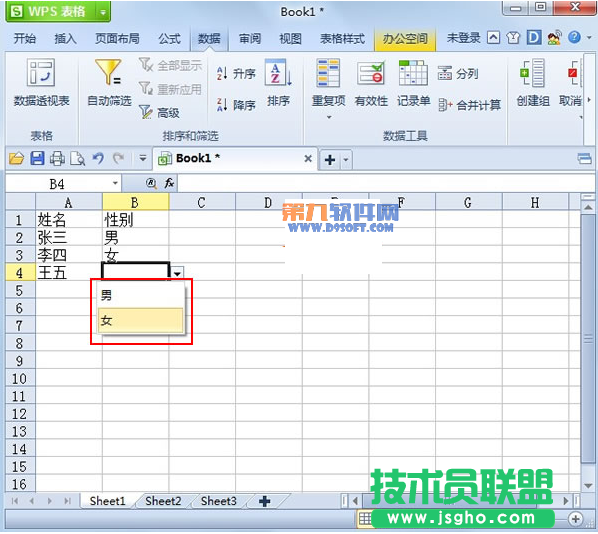
Task: Expand the Duplicates (重复项) dropdown arrow
Action: point(329,117)
